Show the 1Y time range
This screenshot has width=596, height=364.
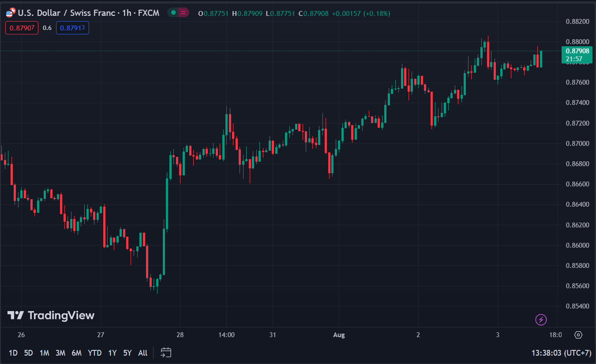click(x=112, y=353)
